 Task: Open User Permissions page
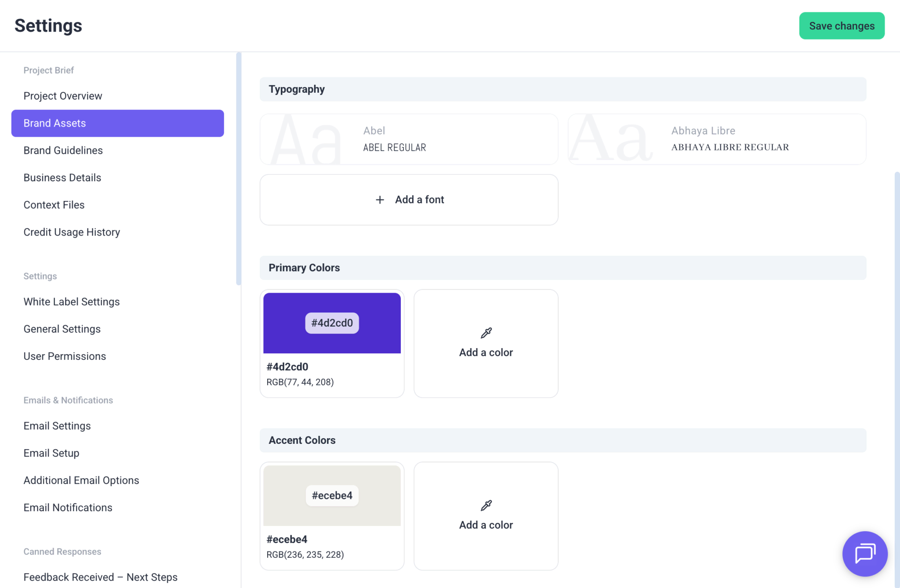click(x=65, y=356)
